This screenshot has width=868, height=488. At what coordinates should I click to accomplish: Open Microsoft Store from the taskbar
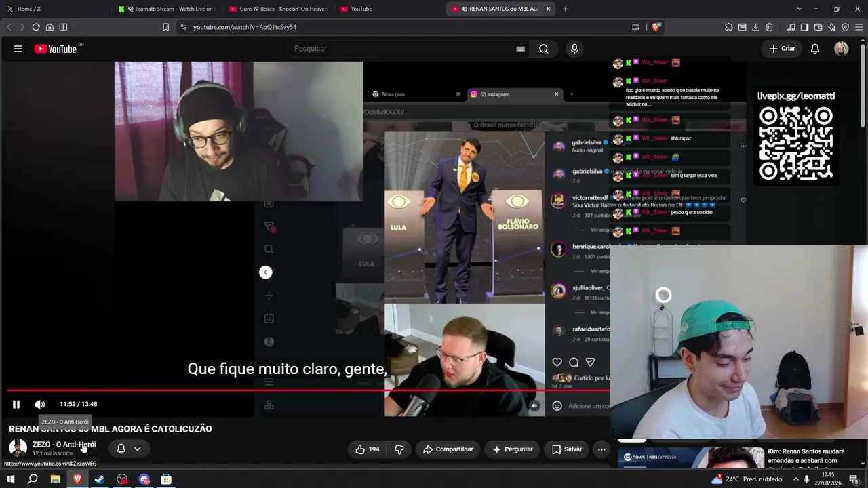pos(166,479)
